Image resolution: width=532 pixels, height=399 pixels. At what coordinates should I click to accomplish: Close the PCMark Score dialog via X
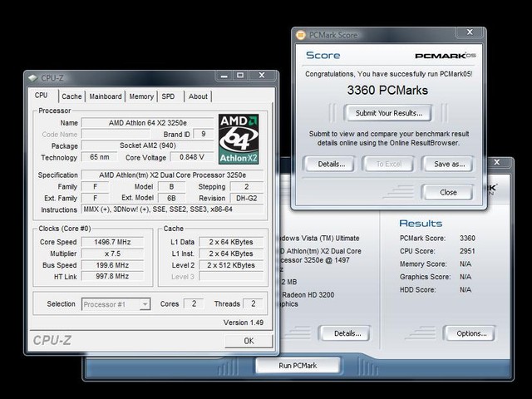tap(470, 32)
